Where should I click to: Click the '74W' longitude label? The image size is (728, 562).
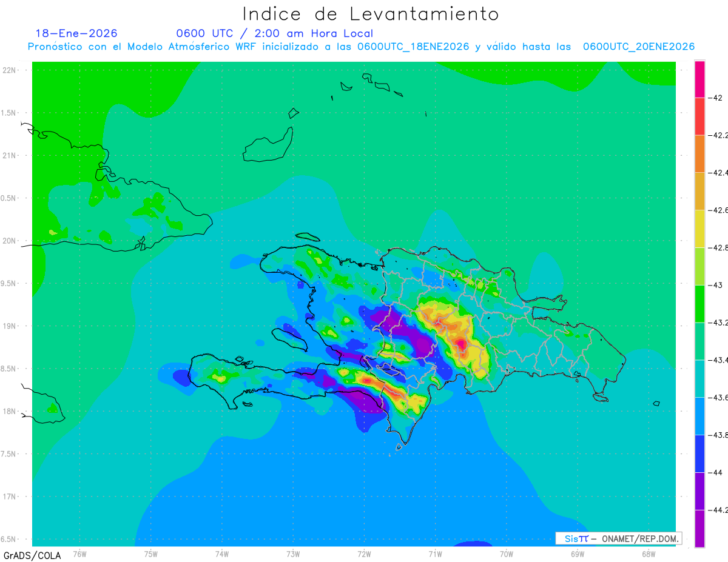click(x=222, y=554)
